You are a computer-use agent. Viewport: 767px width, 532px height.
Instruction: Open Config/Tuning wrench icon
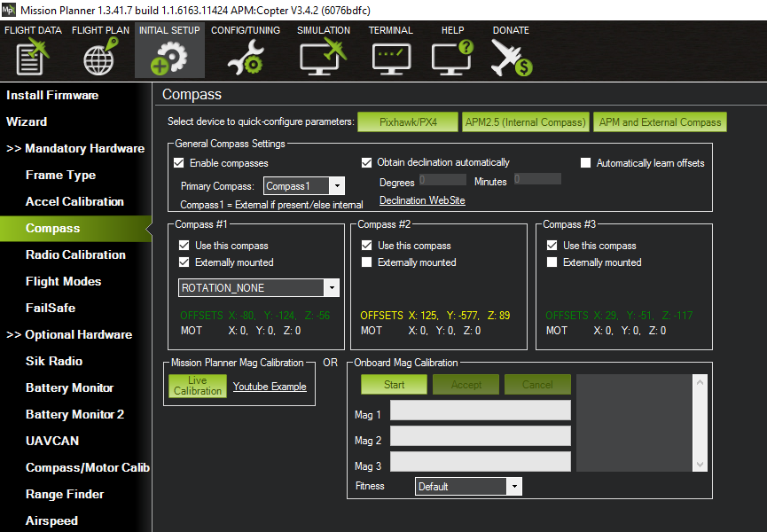pos(246,58)
